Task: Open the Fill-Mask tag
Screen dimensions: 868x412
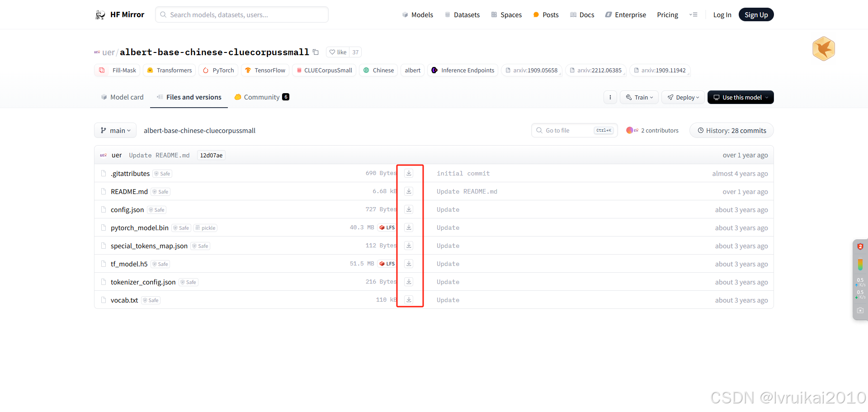Action: coord(118,70)
